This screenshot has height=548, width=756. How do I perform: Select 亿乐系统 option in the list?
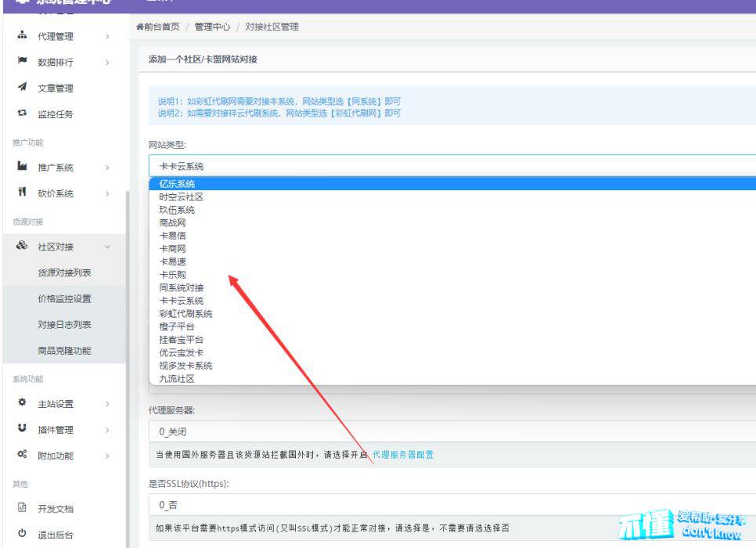[177, 183]
